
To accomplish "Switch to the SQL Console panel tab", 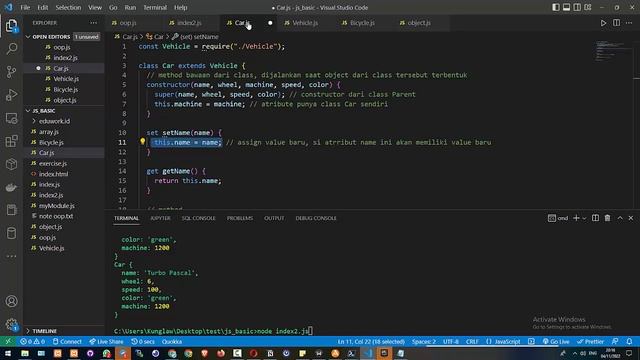I will click(198, 218).
